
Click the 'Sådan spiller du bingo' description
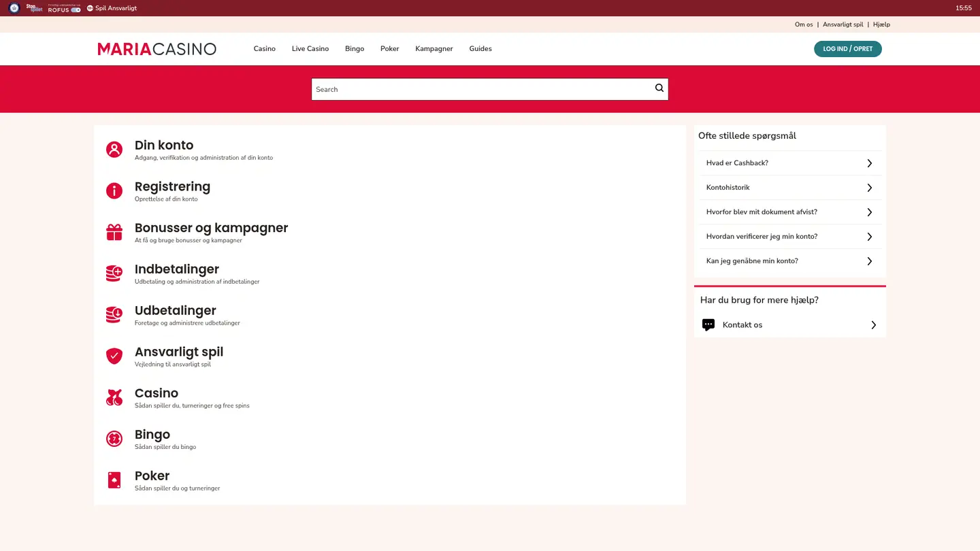pyautogui.click(x=165, y=447)
